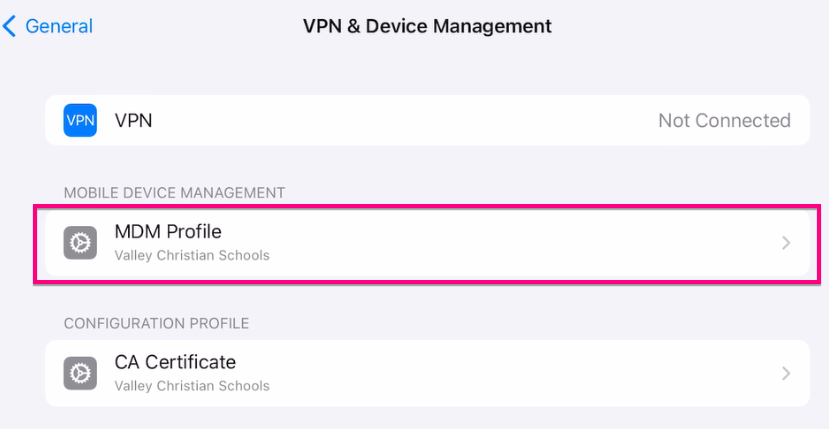Viewport: 829px width, 429px height.
Task: Click empty middle area of CA Certificate row
Action: pyautogui.click(x=500, y=373)
